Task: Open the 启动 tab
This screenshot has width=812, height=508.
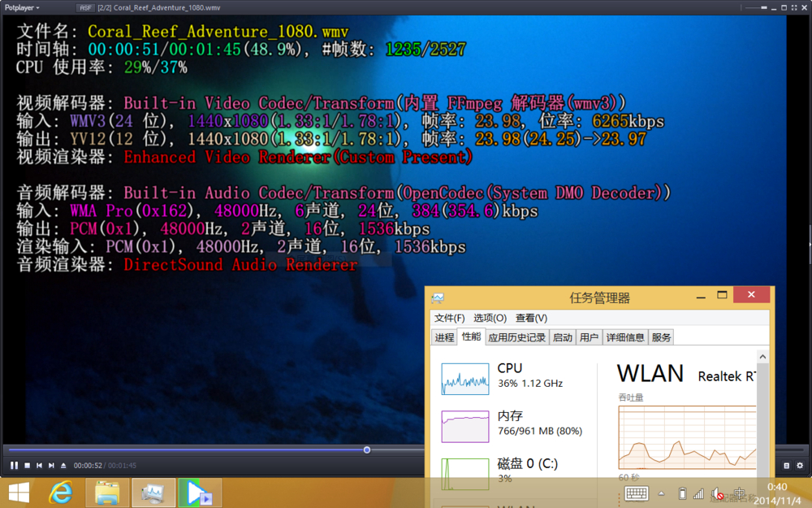Action: click(x=563, y=337)
